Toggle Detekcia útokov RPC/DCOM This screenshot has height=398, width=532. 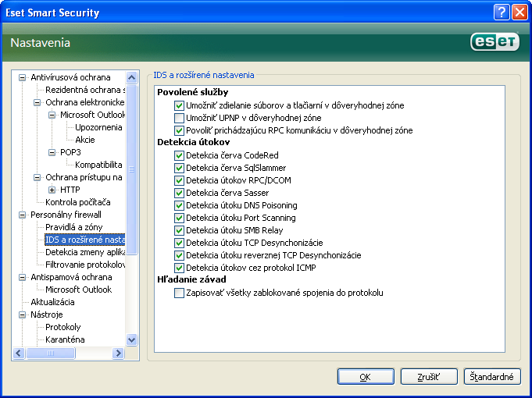click(179, 180)
